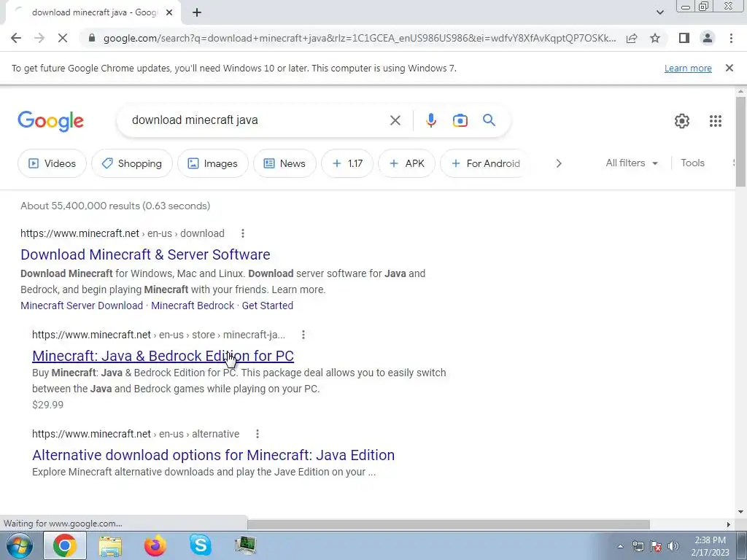Open Minecraft Server Download sitelink
Viewport: 747px width, 560px height.
[x=82, y=306]
